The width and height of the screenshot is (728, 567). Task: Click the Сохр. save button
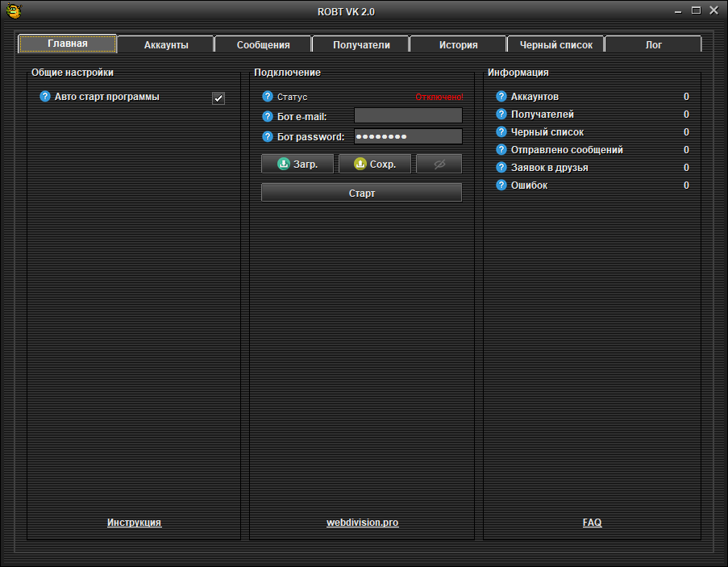375,164
